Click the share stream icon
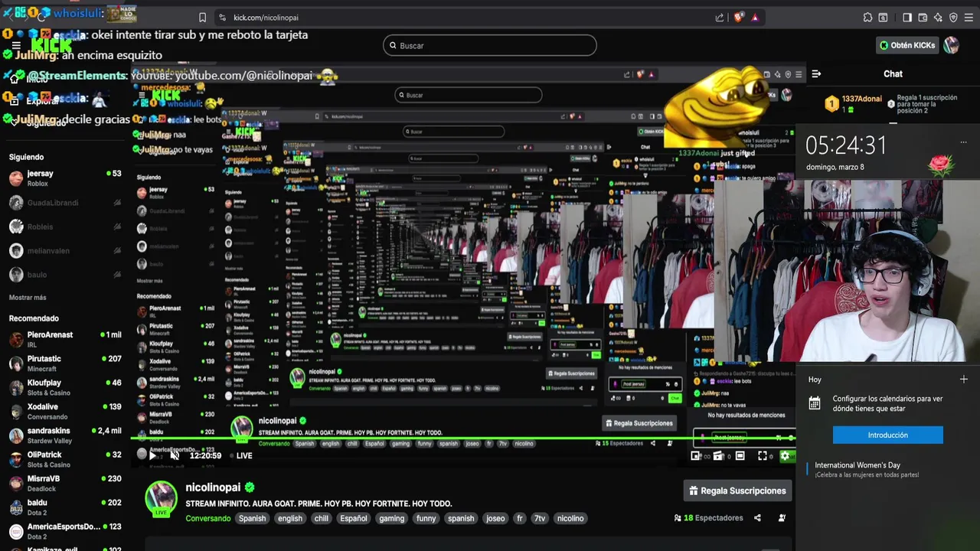This screenshot has height=551, width=980. [757, 518]
